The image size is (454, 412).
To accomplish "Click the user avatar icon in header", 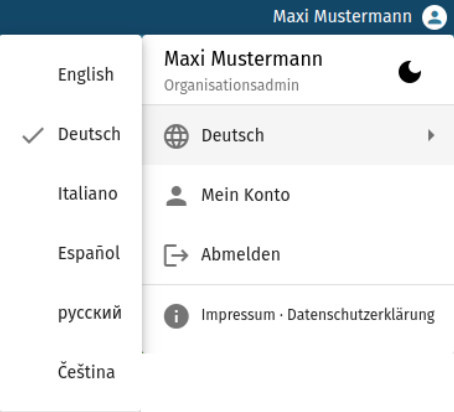I will pos(434,17).
